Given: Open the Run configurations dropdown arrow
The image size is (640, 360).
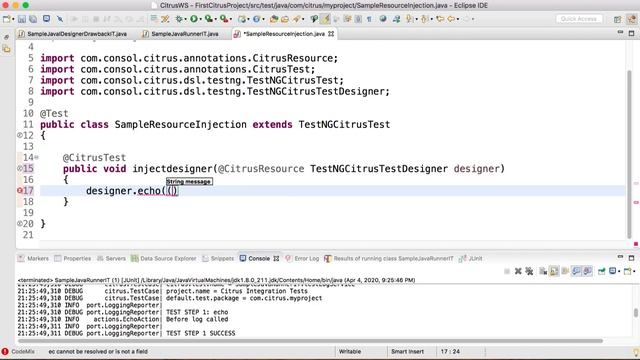Looking at the screenshot, I should click(200, 19).
